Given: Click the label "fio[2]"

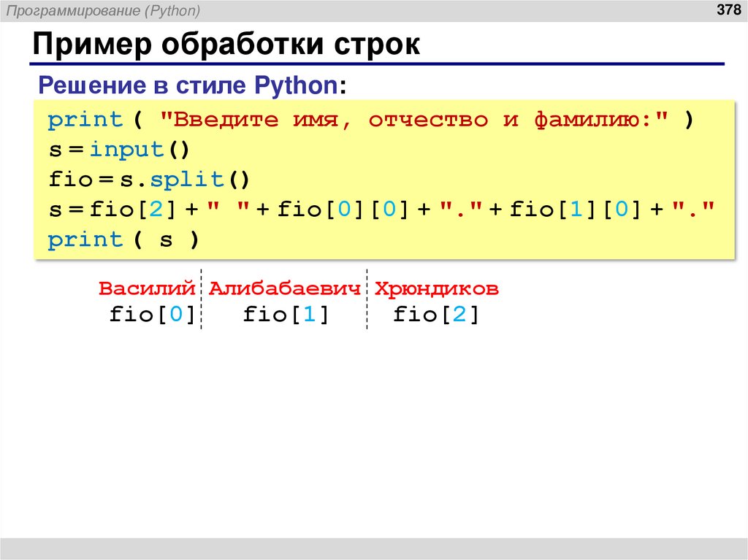Looking at the screenshot, I should (435, 314).
